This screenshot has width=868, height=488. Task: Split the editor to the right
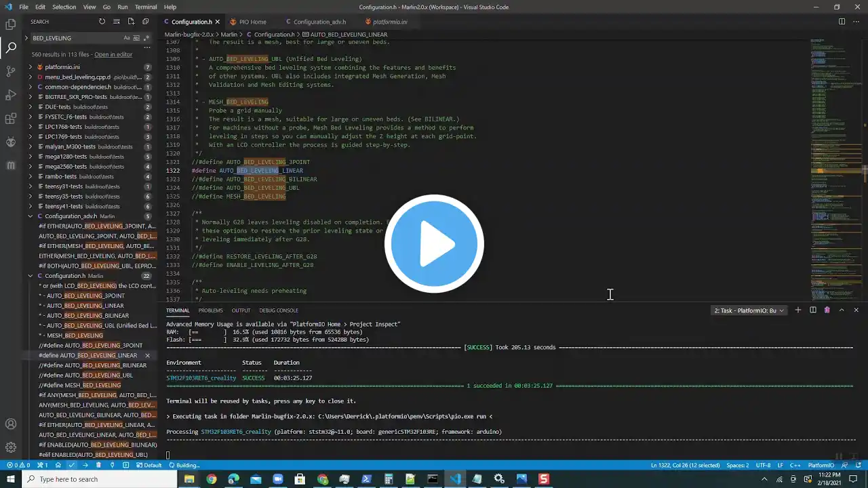click(842, 22)
